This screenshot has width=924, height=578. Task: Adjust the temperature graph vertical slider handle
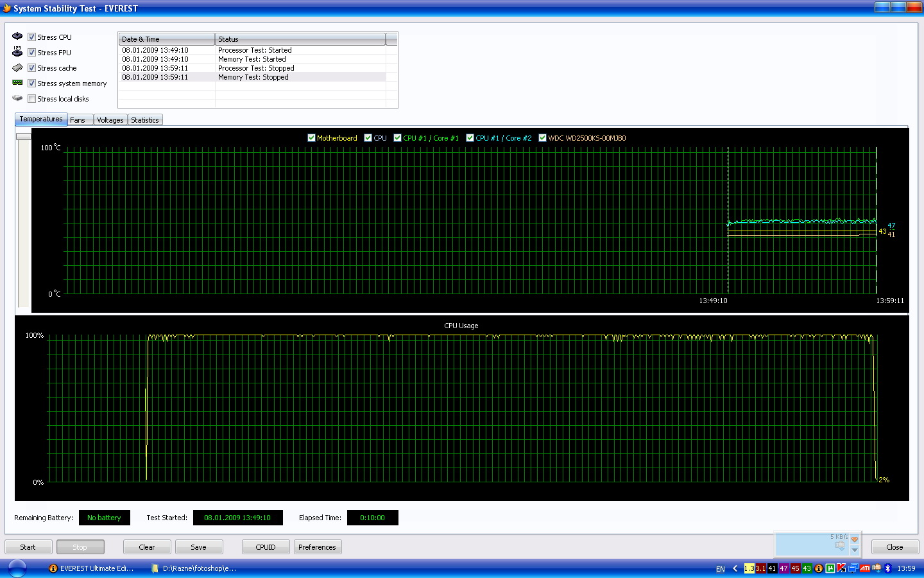[24, 136]
